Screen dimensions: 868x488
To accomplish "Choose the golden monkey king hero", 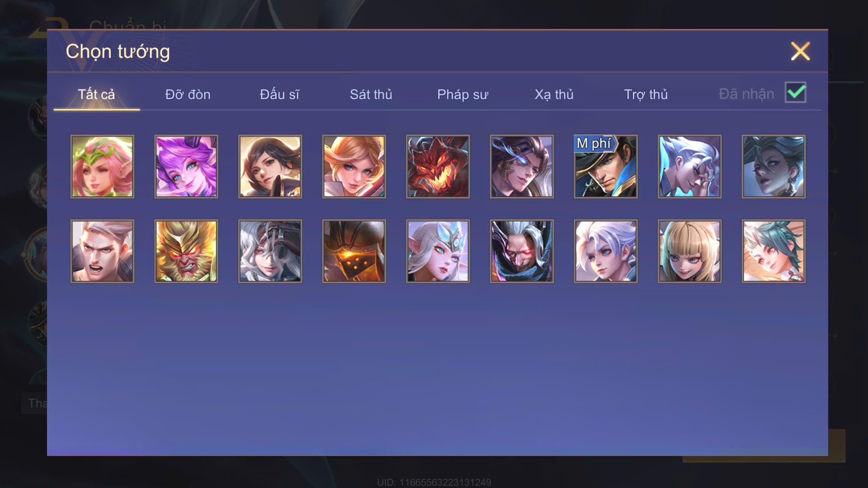I will pos(186,251).
